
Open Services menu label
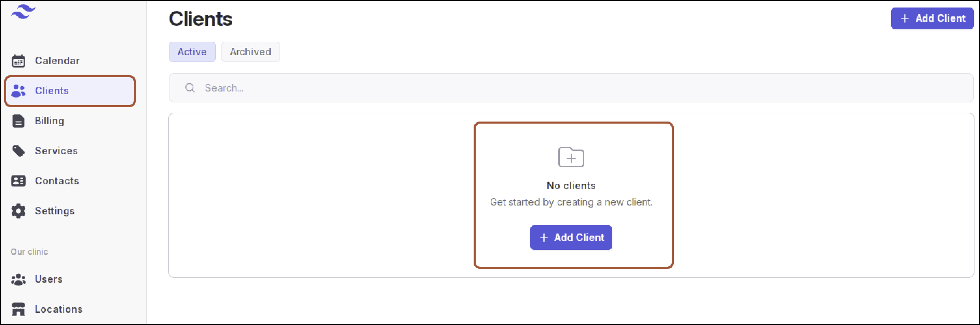[56, 151]
